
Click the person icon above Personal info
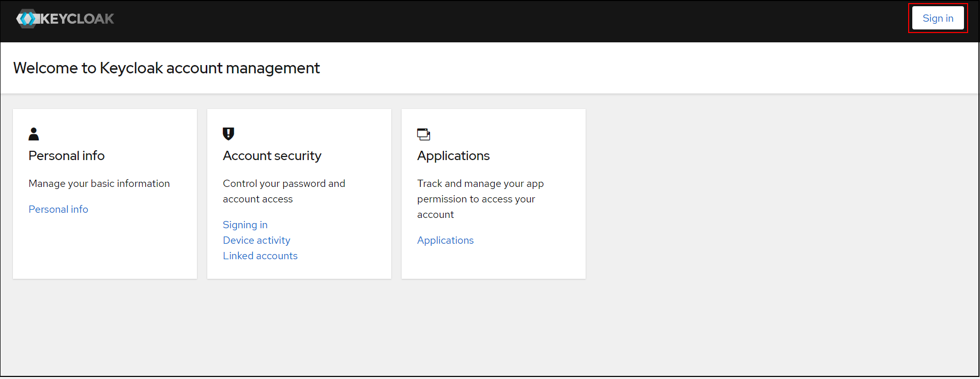click(34, 134)
